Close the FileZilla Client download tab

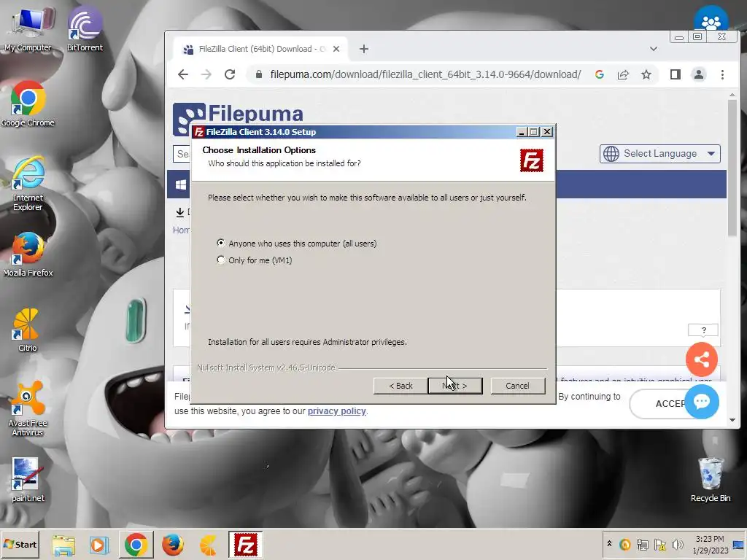[336, 49]
